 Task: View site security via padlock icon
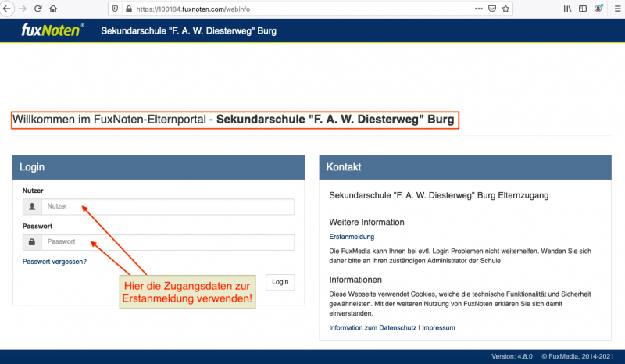[x=129, y=9]
